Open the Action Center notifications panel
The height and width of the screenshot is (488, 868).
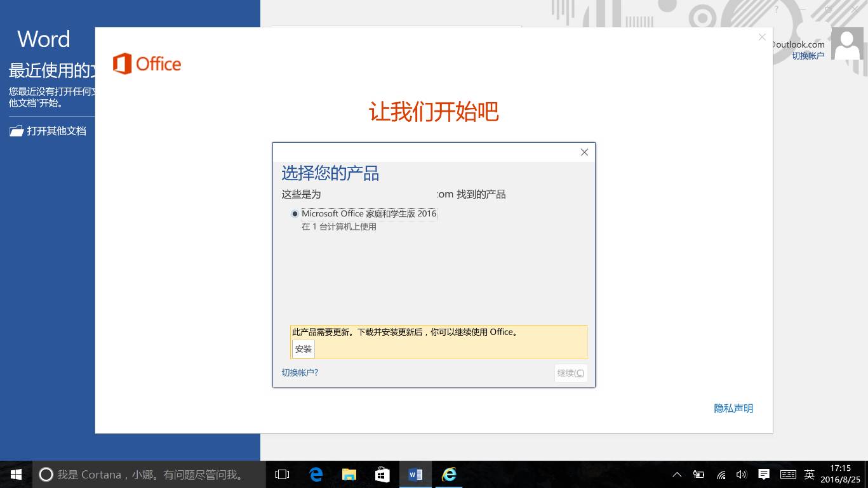click(763, 474)
